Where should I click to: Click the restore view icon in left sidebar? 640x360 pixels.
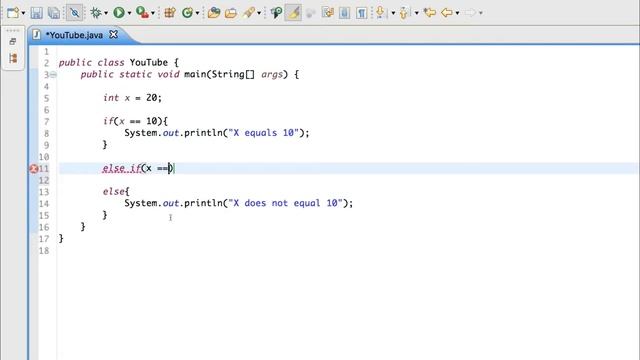click(13, 41)
